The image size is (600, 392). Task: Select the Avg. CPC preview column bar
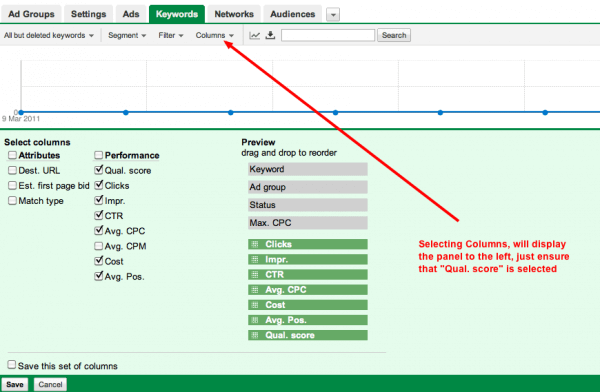(308, 290)
